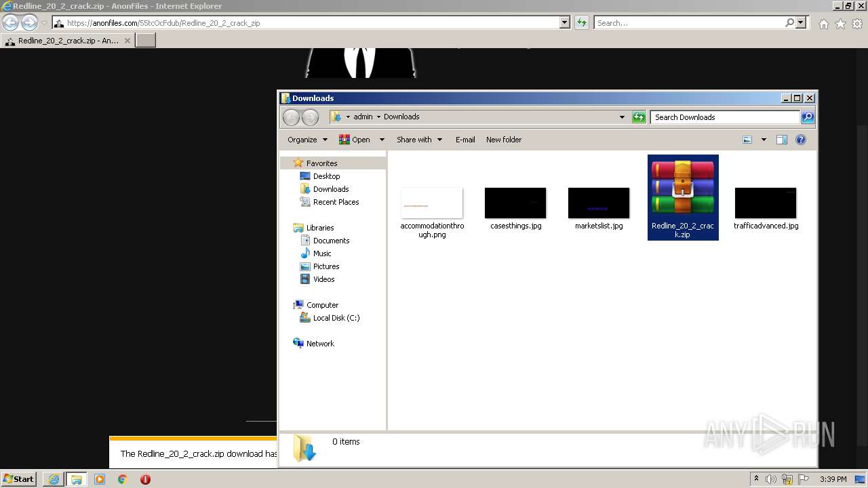Click the New folder button
This screenshot has height=488, width=868.
click(x=504, y=140)
